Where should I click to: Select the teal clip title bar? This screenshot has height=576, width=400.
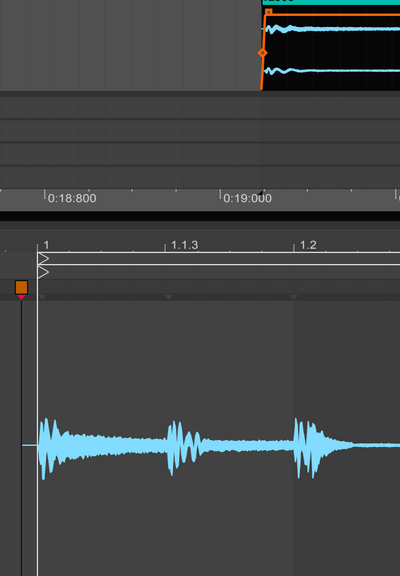331,2
